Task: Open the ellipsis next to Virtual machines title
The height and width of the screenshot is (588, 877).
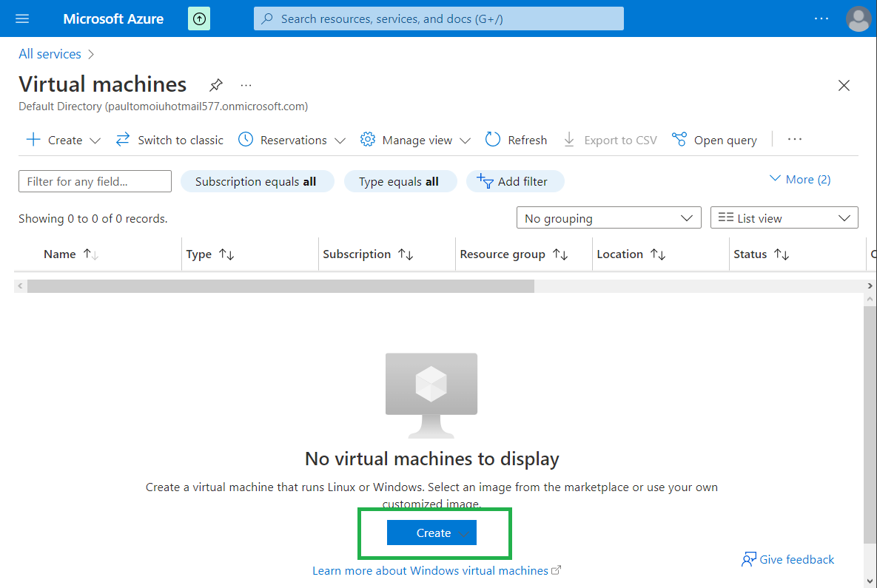Action: pos(246,85)
